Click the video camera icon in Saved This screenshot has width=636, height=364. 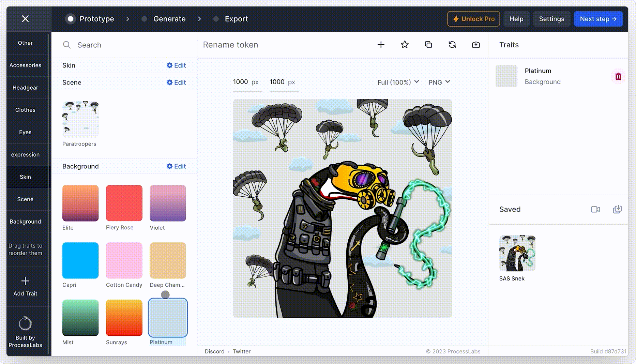595,209
